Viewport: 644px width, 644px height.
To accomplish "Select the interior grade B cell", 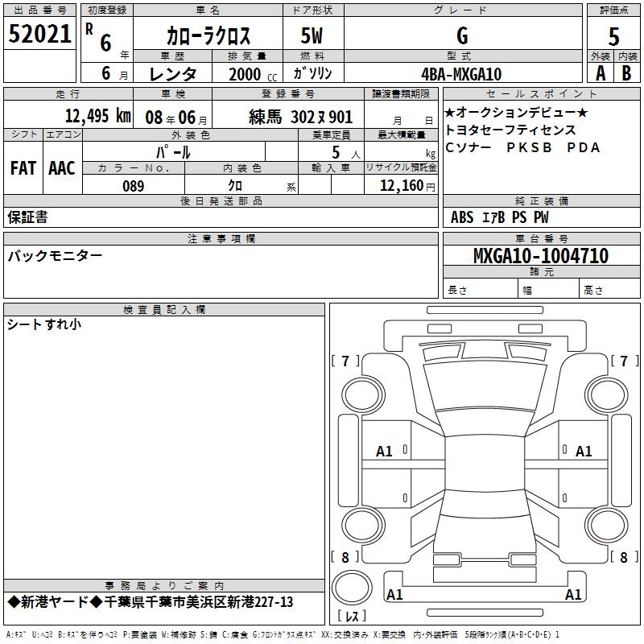I will [627, 72].
